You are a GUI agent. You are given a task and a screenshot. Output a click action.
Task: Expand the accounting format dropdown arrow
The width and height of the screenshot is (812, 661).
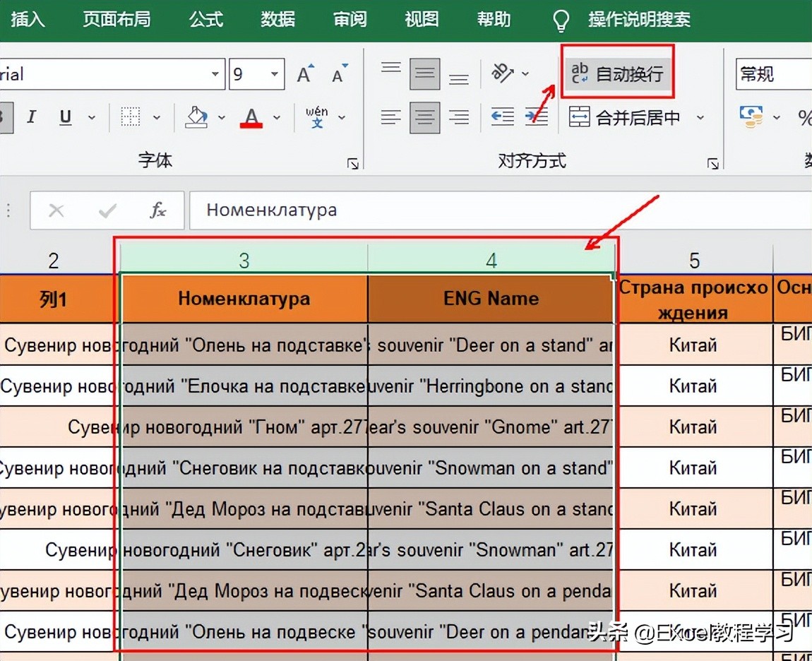coord(776,118)
